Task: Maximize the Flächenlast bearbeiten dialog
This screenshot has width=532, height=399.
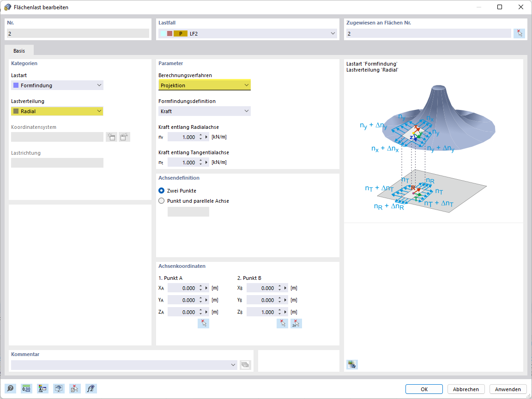Action: (499, 7)
